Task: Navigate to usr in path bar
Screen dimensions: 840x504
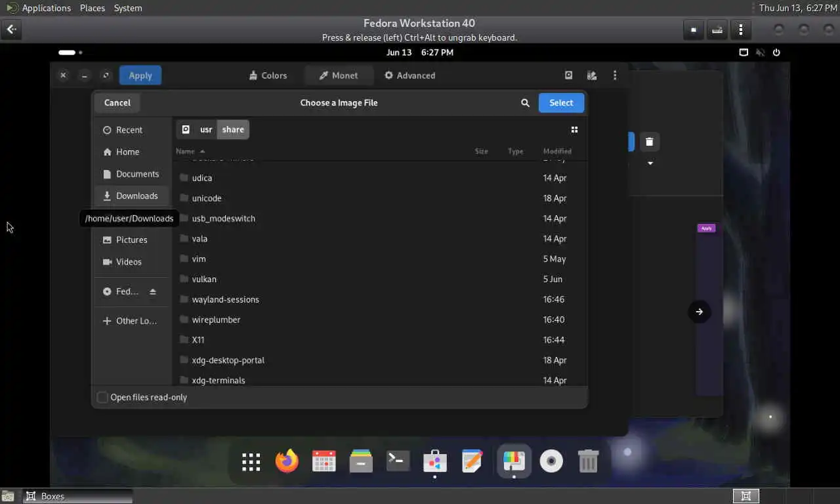Action: tap(206, 129)
